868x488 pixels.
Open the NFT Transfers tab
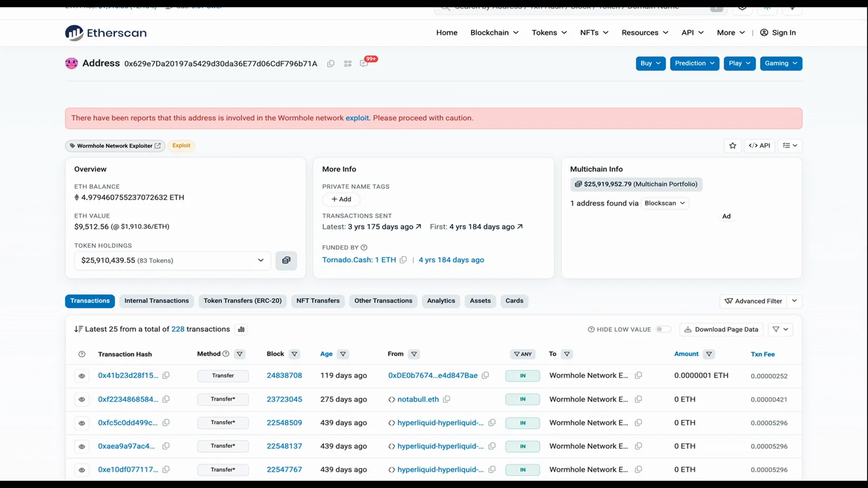coord(318,301)
